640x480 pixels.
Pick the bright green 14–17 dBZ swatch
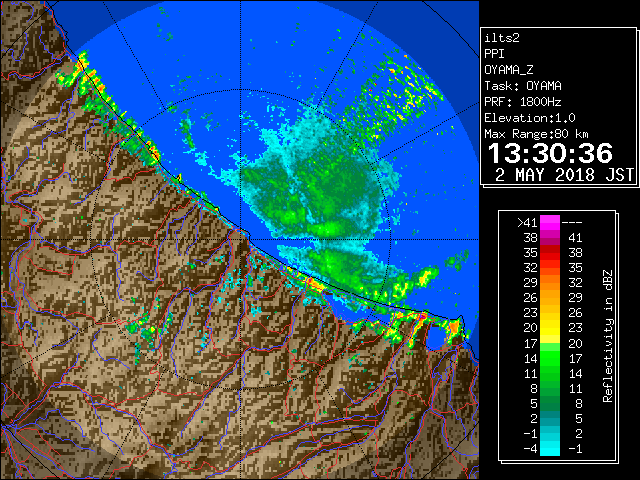pos(550,358)
